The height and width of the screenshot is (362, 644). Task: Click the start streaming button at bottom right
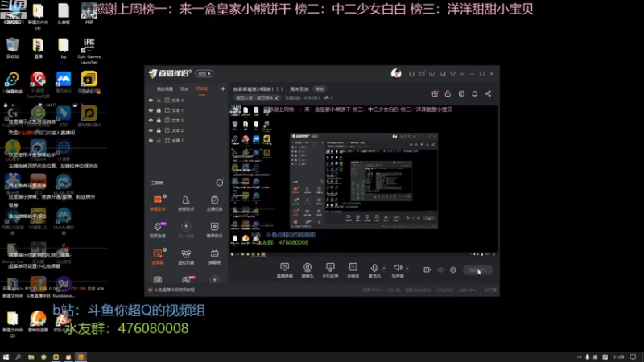(477, 270)
